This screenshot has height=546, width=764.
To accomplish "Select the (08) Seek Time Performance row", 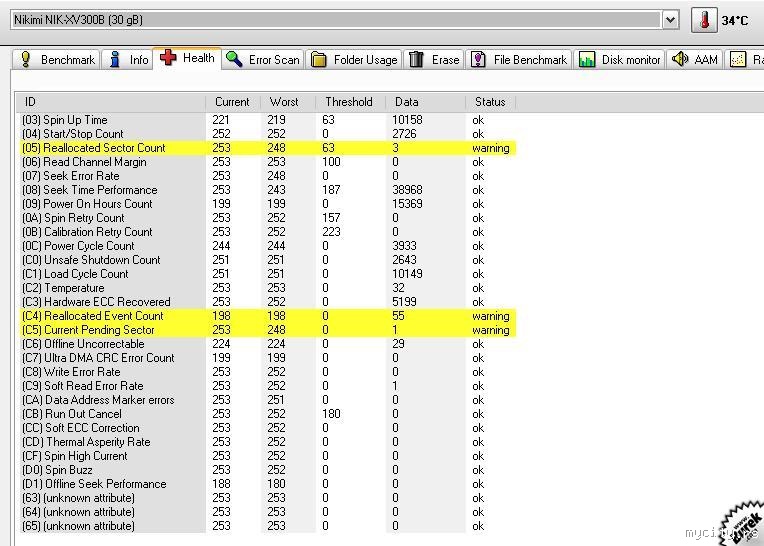I will coord(267,190).
